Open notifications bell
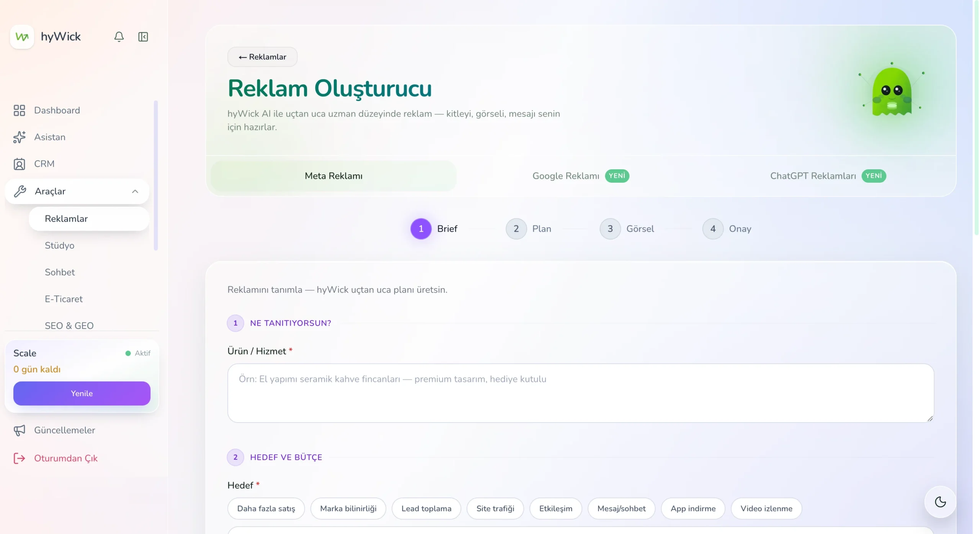Viewport: 980px width, 534px height. 119,37
